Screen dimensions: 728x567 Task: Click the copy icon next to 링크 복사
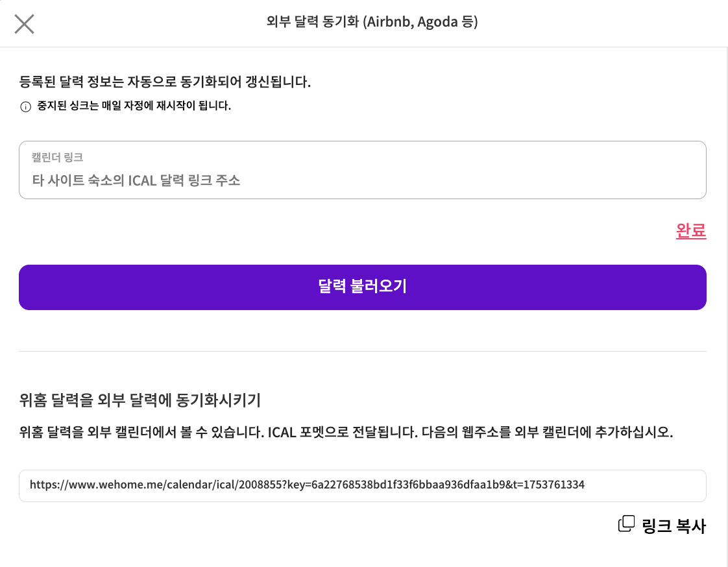[626, 524]
